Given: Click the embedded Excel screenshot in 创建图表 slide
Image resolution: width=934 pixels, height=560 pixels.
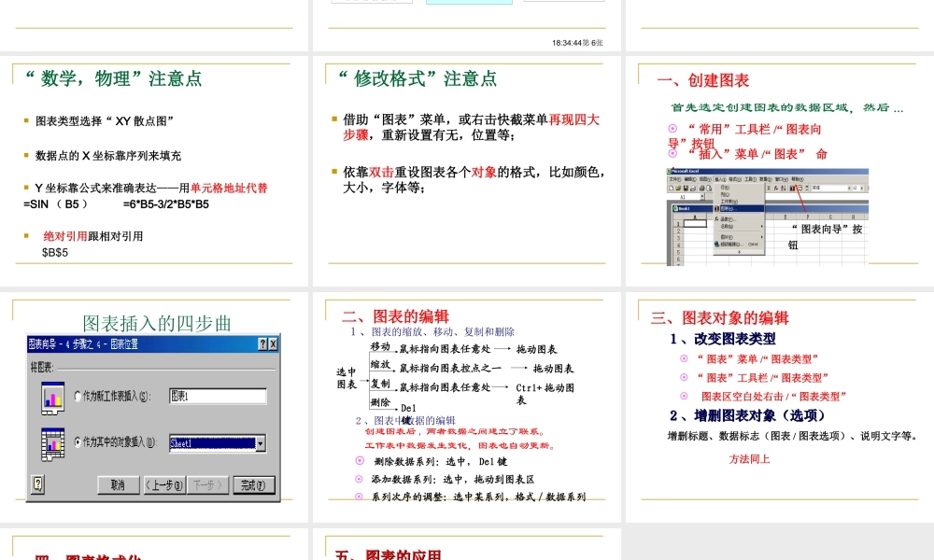Looking at the screenshot, I should (x=767, y=217).
